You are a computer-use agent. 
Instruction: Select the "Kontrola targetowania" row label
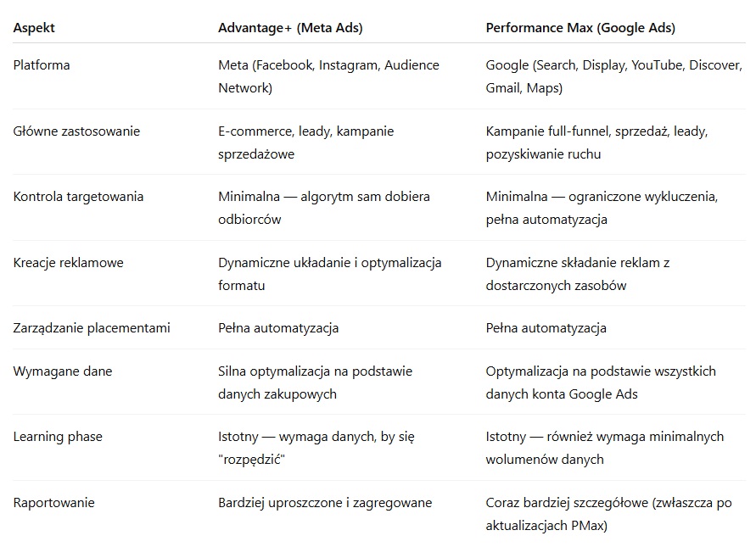[78, 197]
